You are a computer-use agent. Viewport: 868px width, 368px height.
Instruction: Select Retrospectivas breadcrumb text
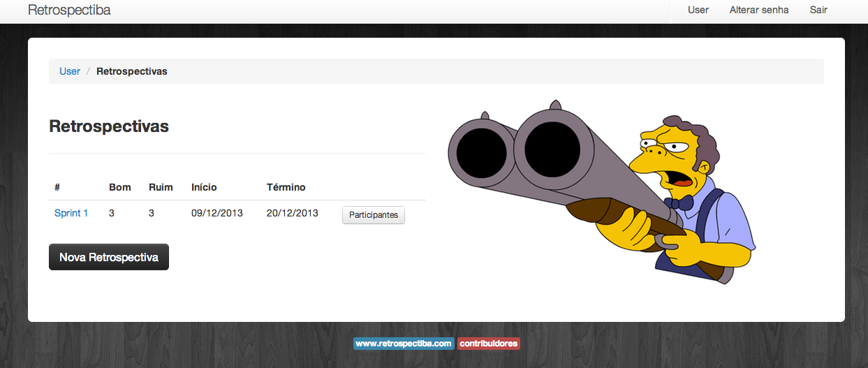(132, 71)
